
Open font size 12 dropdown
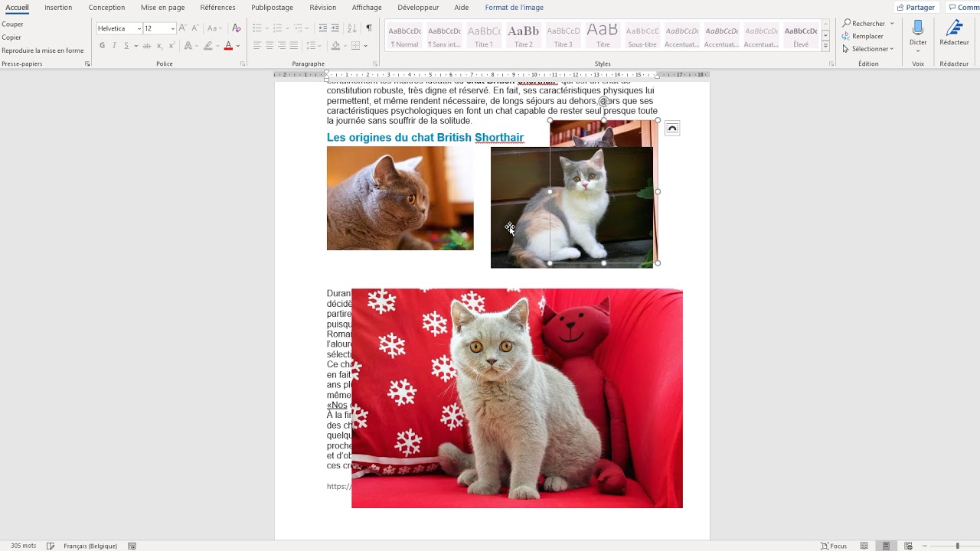(173, 28)
